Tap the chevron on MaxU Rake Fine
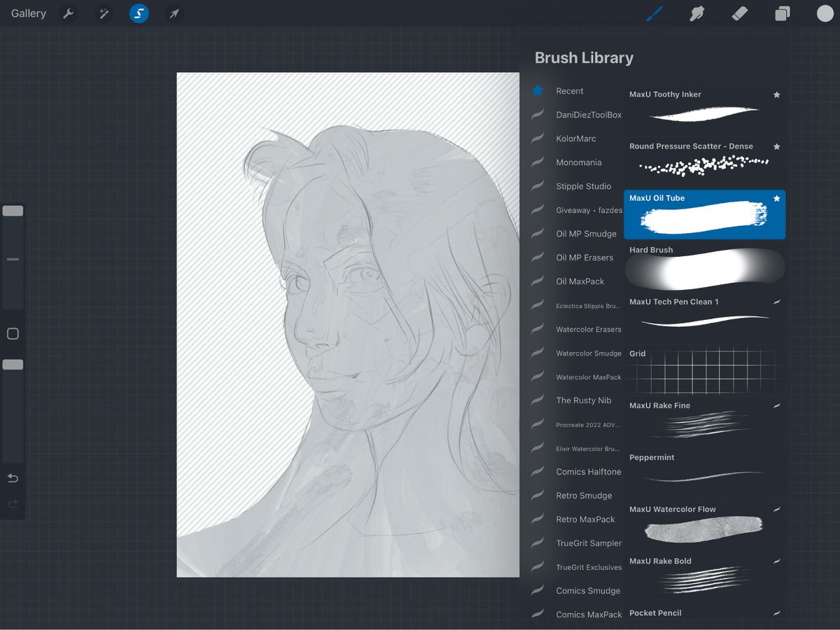This screenshot has width=840, height=630. (776, 405)
